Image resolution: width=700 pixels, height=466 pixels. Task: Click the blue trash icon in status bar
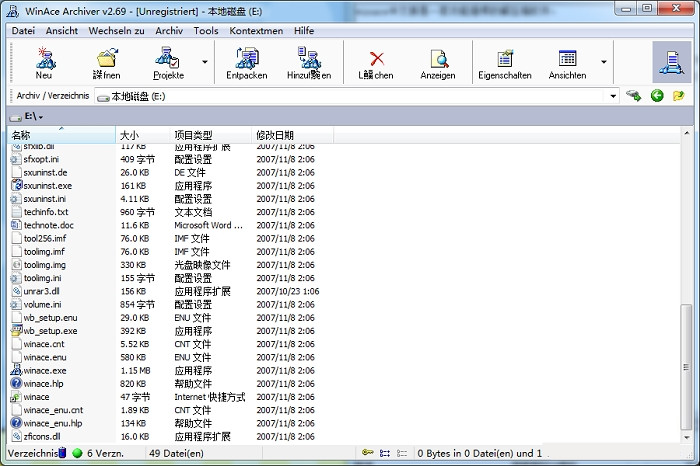pyautogui.click(x=62, y=453)
